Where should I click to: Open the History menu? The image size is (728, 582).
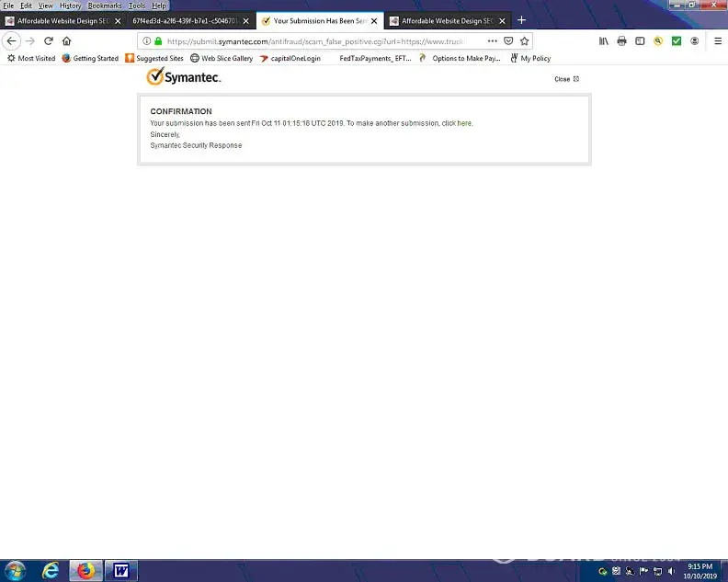[70, 6]
